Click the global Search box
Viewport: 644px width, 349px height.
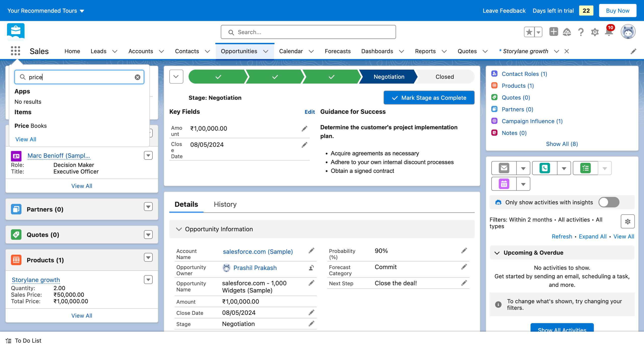point(308,32)
